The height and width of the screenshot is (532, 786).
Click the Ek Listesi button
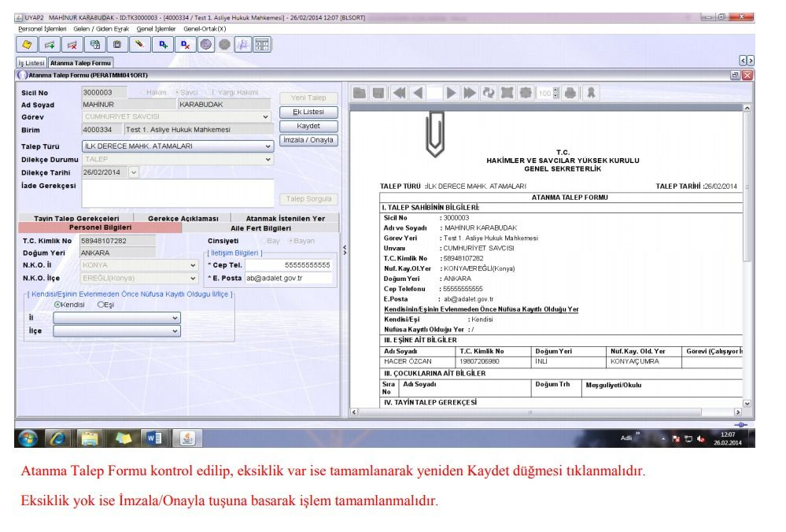coord(308,112)
